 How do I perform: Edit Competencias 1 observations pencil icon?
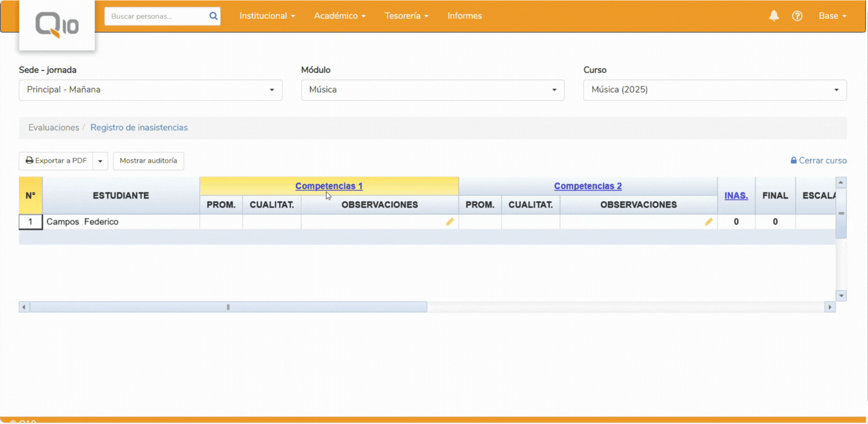click(x=450, y=222)
